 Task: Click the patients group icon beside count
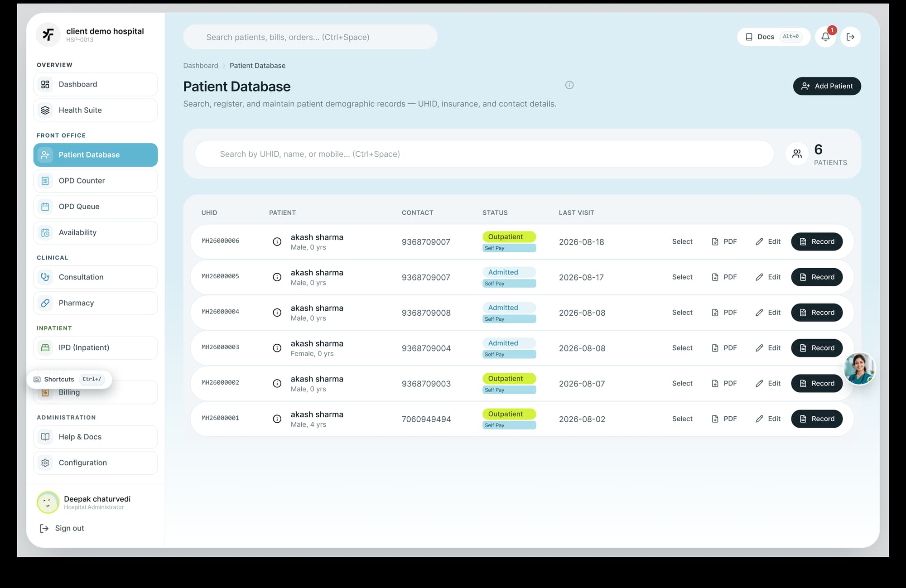click(x=797, y=154)
